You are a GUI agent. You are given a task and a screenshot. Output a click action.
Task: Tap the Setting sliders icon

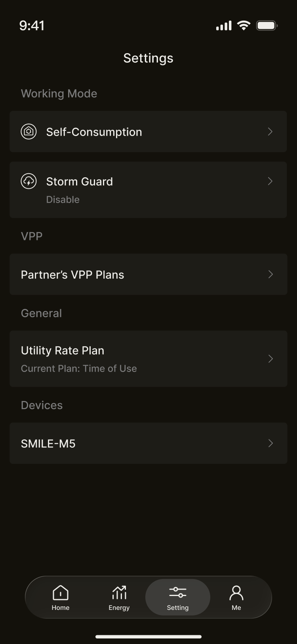(x=178, y=593)
